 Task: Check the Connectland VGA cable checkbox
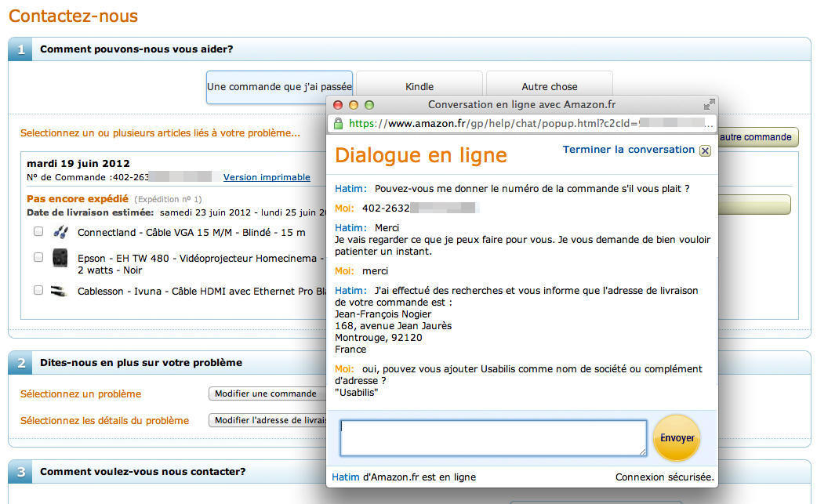38,232
